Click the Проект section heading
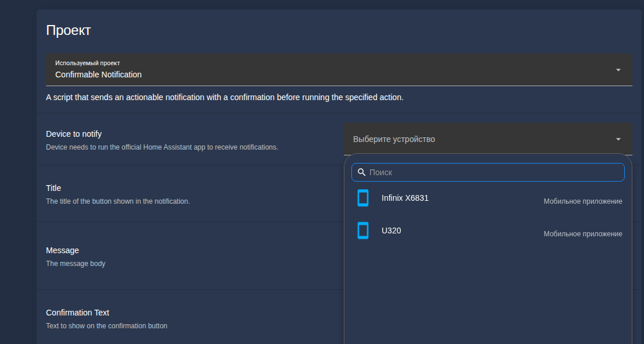The width and height of the screenshot is (644, 344). 68,30
